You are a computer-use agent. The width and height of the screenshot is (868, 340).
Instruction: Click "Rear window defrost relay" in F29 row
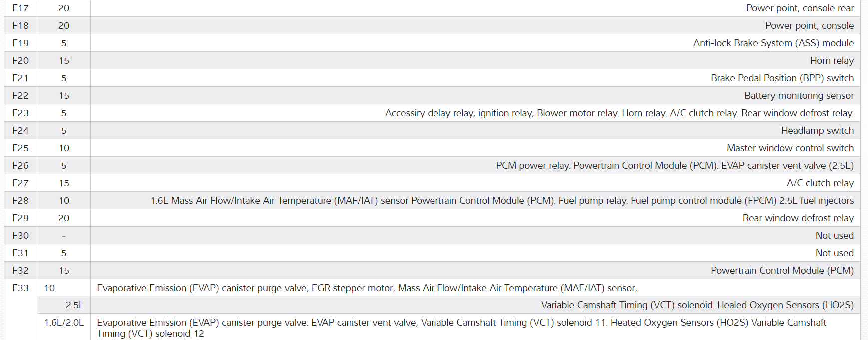tap(798, 218)
